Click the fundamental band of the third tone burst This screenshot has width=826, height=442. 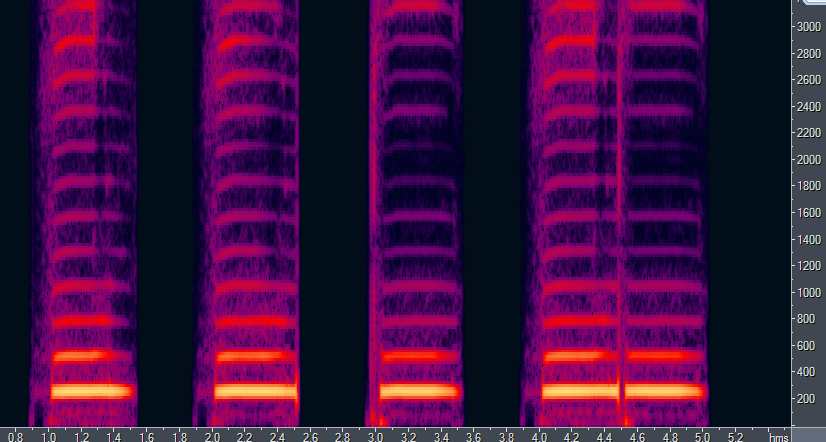click(419, 391)
